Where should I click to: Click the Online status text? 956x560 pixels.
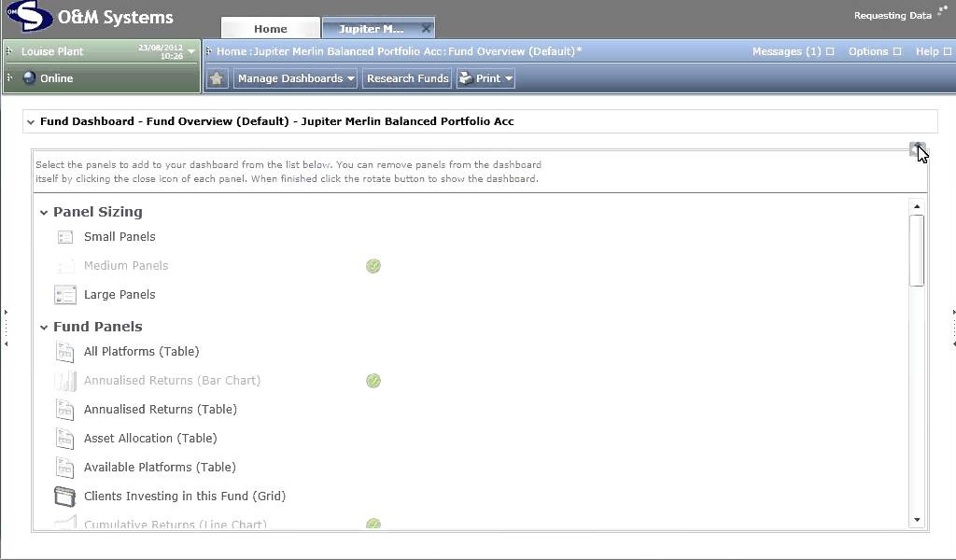coord(56,78)
